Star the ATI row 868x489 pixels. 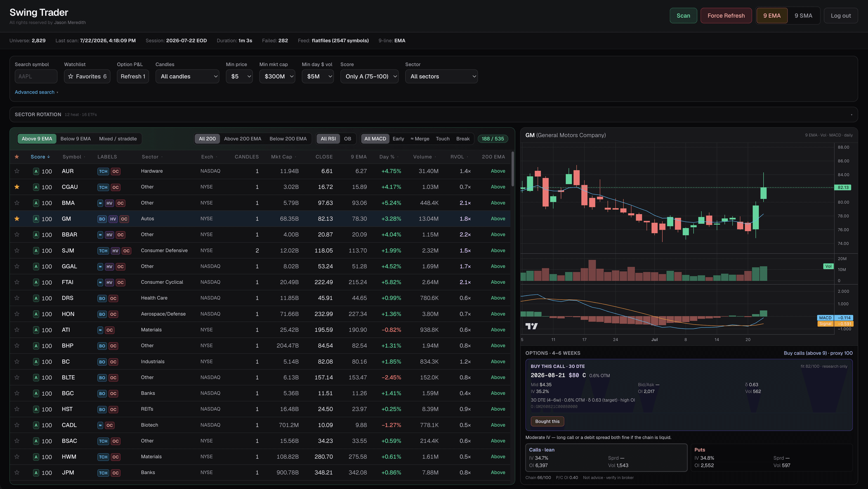click(x=17, y=330)
